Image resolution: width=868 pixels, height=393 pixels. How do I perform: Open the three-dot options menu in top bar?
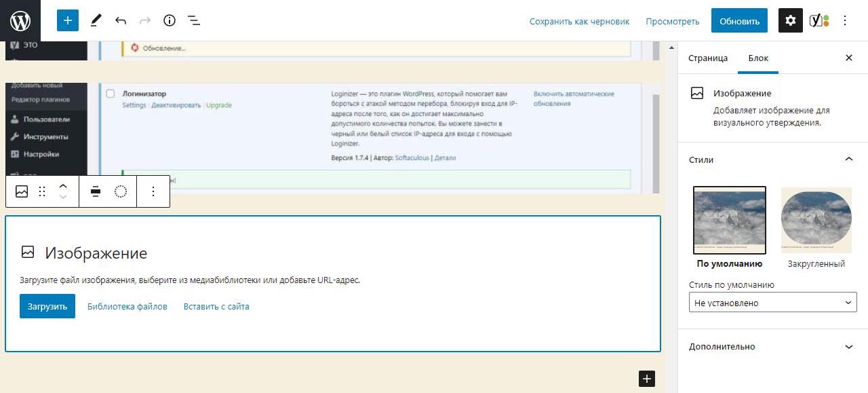pos(845,20)
